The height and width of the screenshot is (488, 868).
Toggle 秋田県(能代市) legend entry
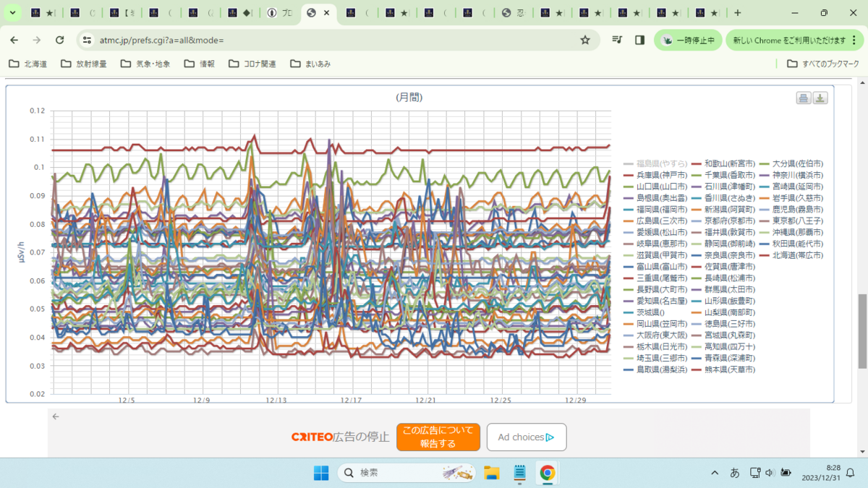pos(791,244)
